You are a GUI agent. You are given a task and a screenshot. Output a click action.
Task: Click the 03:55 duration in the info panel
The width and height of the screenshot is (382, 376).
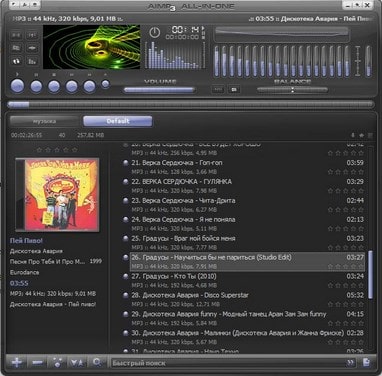pos(19,283)
